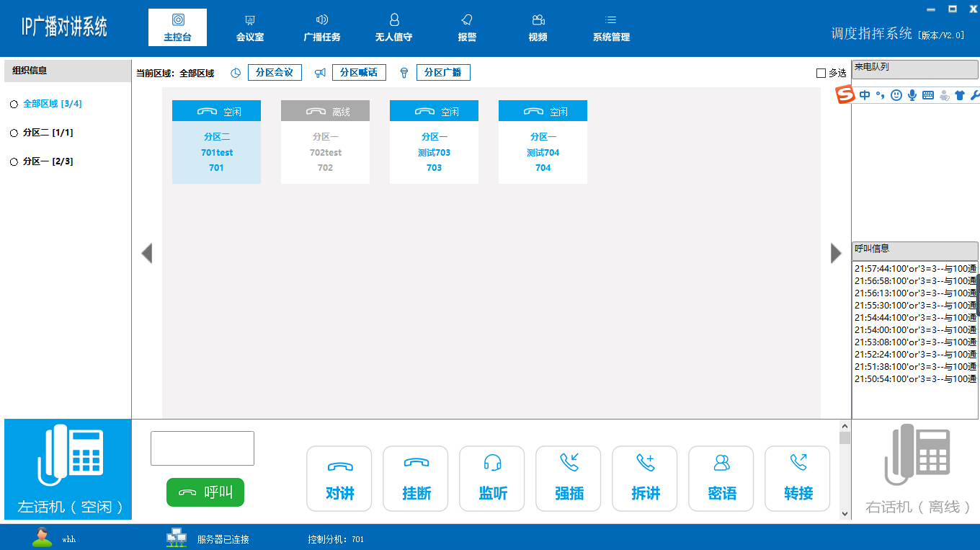Click the dial number input field
Screen dimensions: 980x550
202,448
